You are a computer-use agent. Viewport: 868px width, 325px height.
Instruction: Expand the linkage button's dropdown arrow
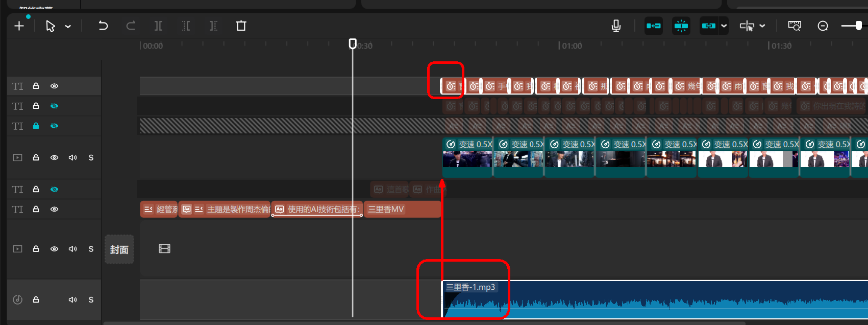[x=724, y=26]
